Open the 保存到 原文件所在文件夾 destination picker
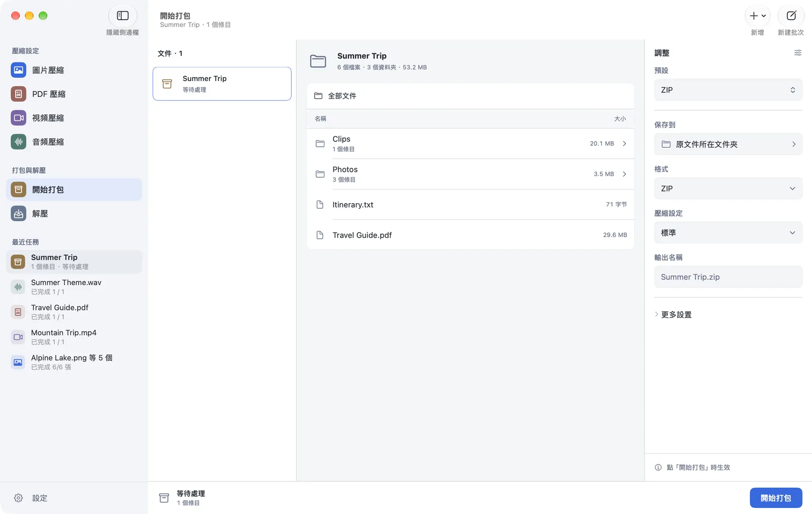This screenshot has height=514, width=812. coord(728,144)
